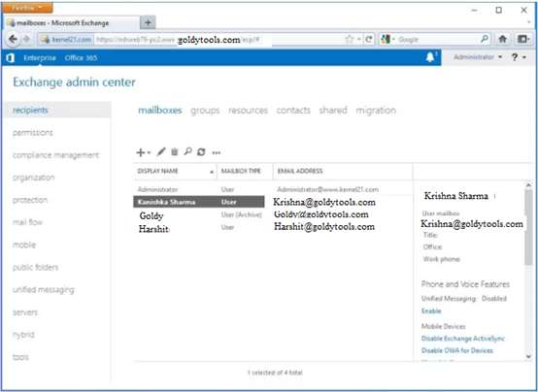
Task: Open a new browser tab
Action: [148, 22]
